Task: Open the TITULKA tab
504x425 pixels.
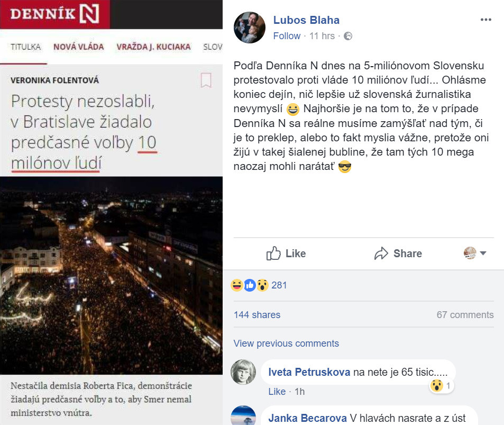Action: coord(25,47)
